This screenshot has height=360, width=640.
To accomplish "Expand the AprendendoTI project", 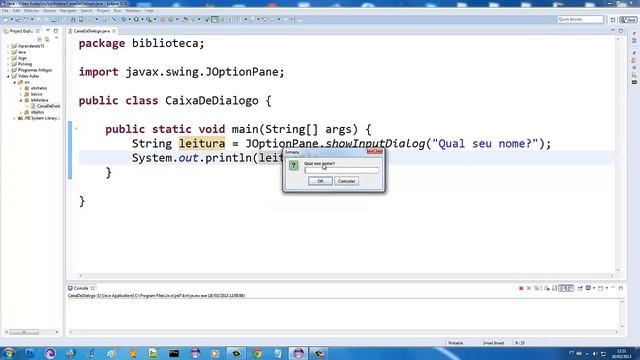I will [8, 46].
